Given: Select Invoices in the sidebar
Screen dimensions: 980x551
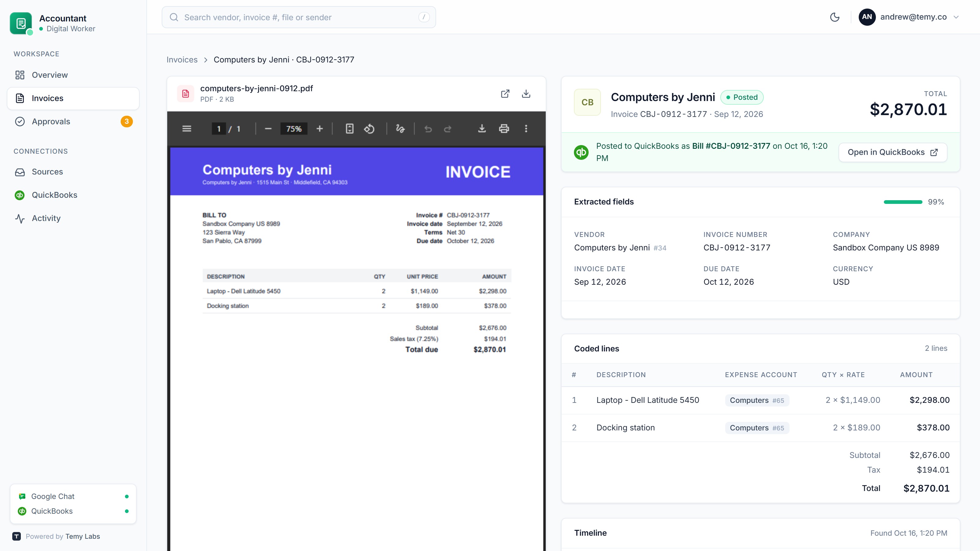Looking at the screenshot, I should [x=73, y=98].
